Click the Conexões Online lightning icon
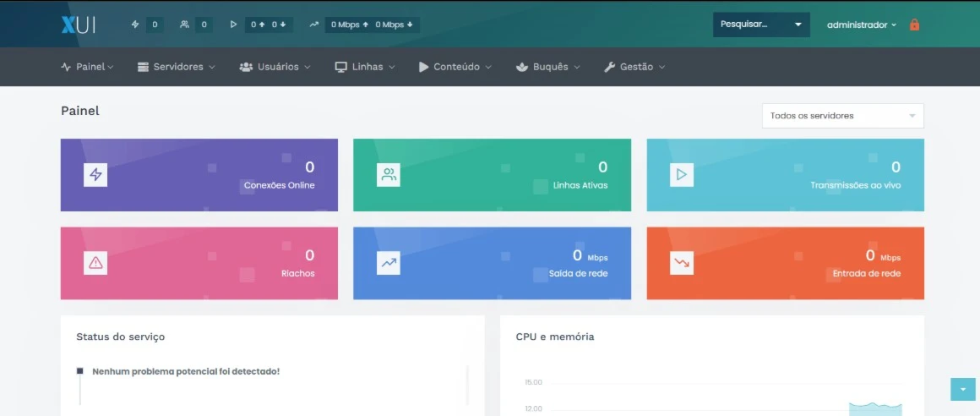Viewport: 980px width, 416px height. [95, 175]
